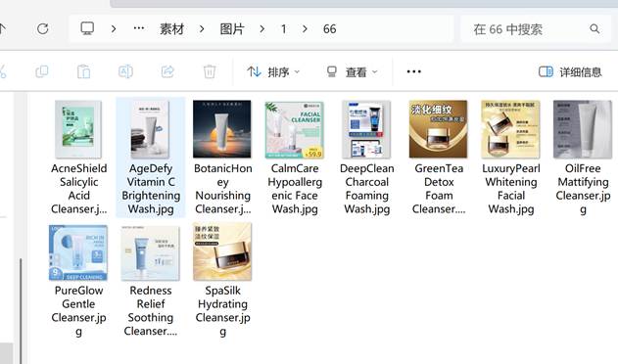Click file name SpaSilk Hydrating Cleanser.jpg
Screen dimensions: 618x364
[x=222, y=311]
